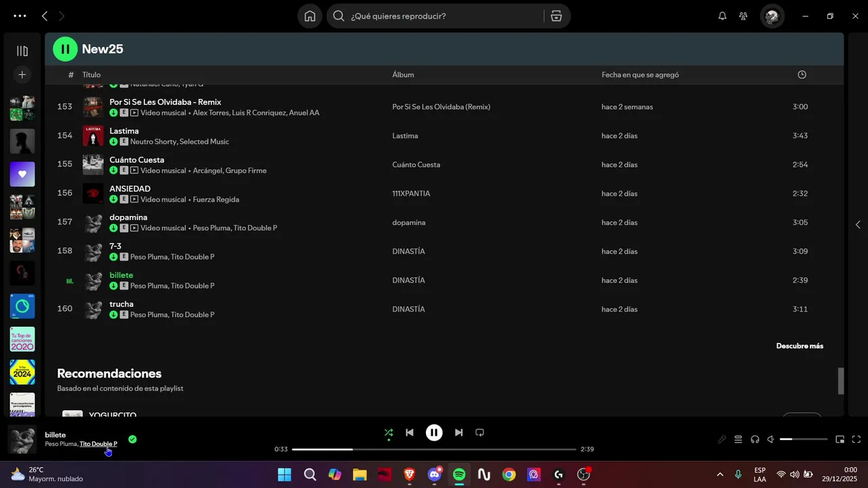The width and height of the screenshot is (868, 488).
Task: Select the track titled Lastima
Action: point(124,131)
